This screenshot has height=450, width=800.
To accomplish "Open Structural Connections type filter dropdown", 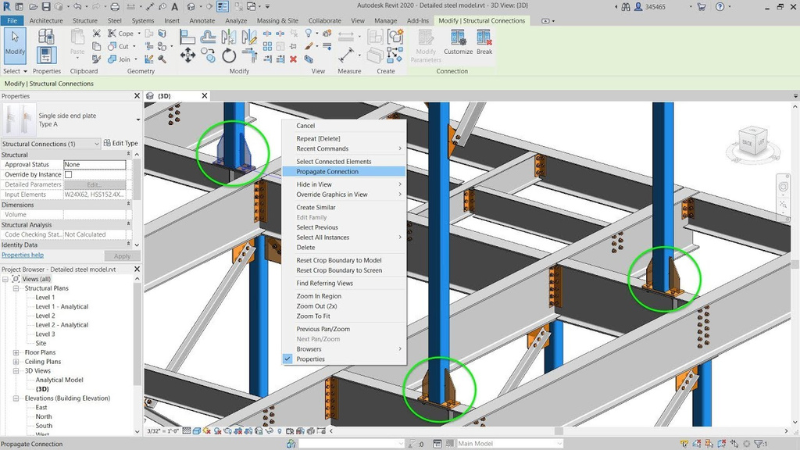I will tap(97, 144).
